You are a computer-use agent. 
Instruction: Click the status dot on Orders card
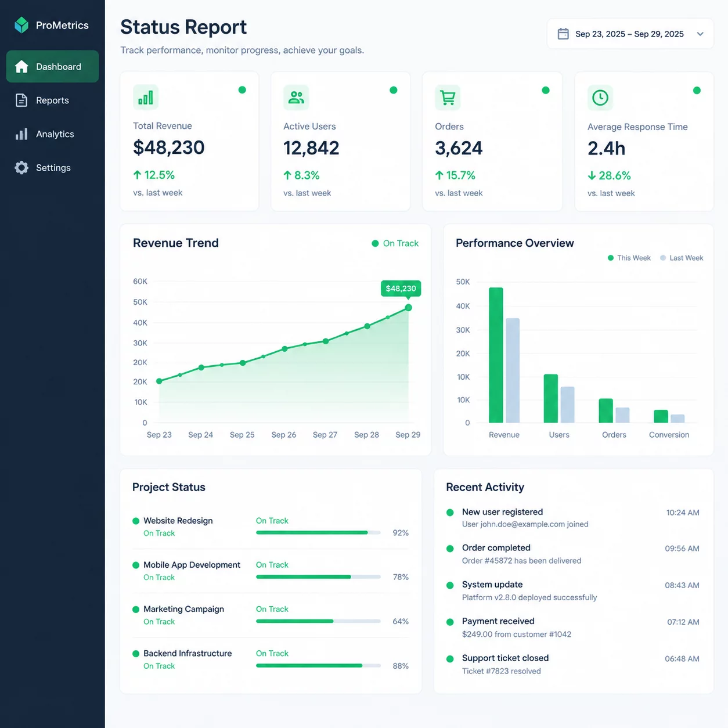546,90
